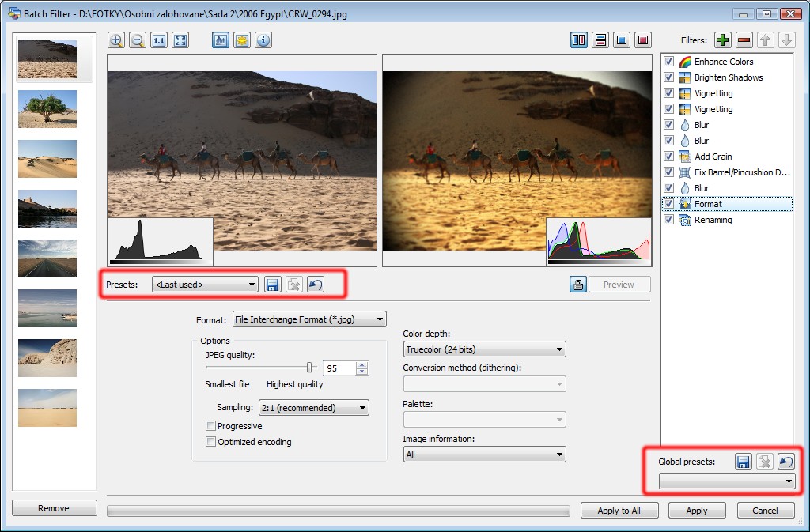Uncheck the Fix Barrel/Pincushion filter

(x=668, y=172)
